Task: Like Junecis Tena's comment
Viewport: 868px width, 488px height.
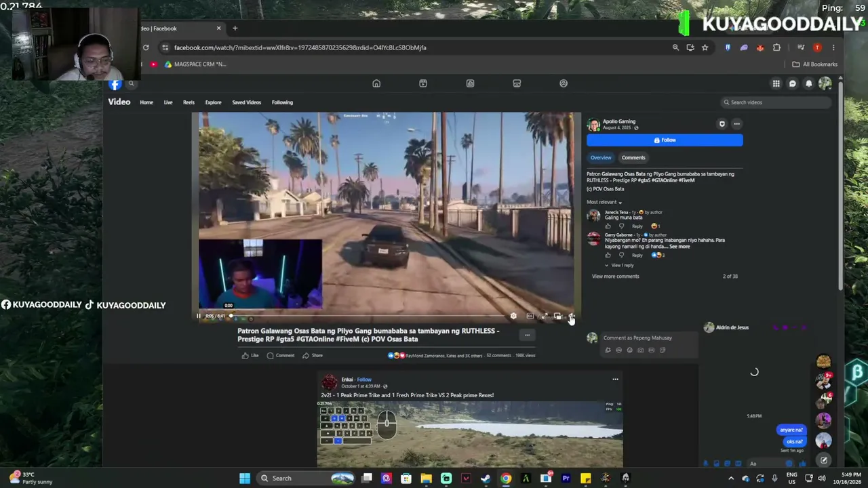Action: click(x=608, y=226)
